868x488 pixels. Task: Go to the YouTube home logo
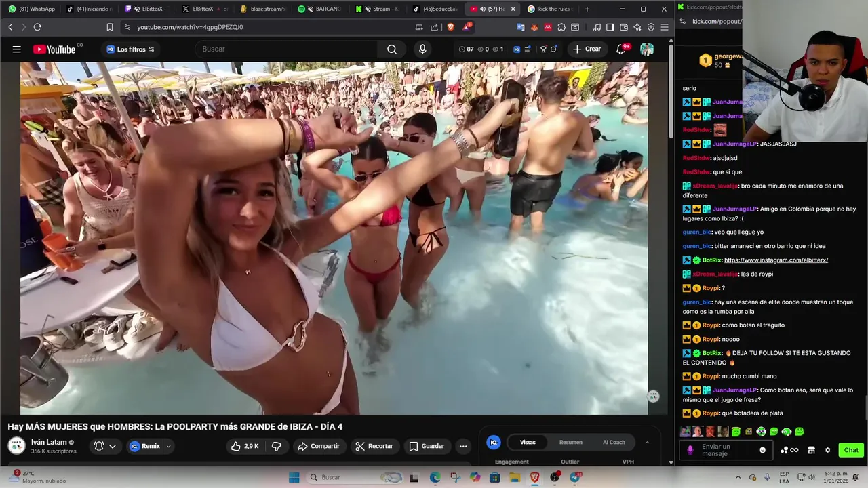coord(54,49)
